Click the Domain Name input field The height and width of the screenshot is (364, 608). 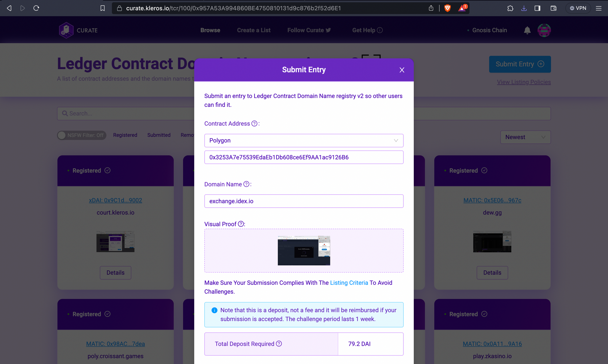coord(304,201)
